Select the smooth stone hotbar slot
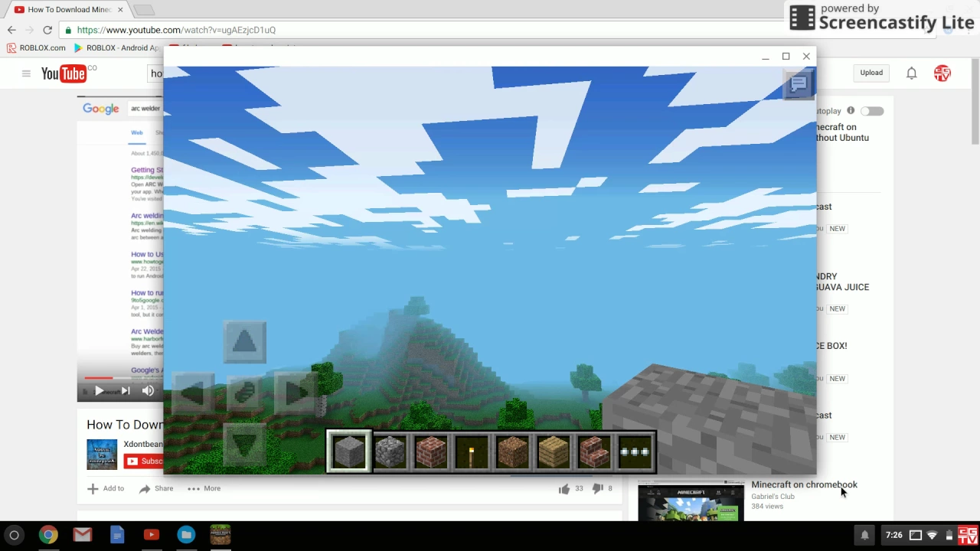Viewport: 980px width, 551px height. pyautogui.click(x=349, y=451)
